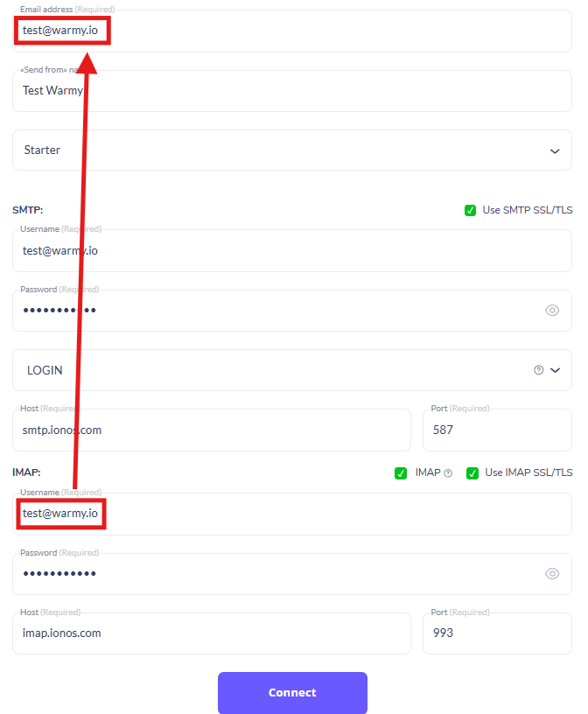Uncheck the IMAP enable checkbox
The image size is (588, 714).
coord(401,473)
